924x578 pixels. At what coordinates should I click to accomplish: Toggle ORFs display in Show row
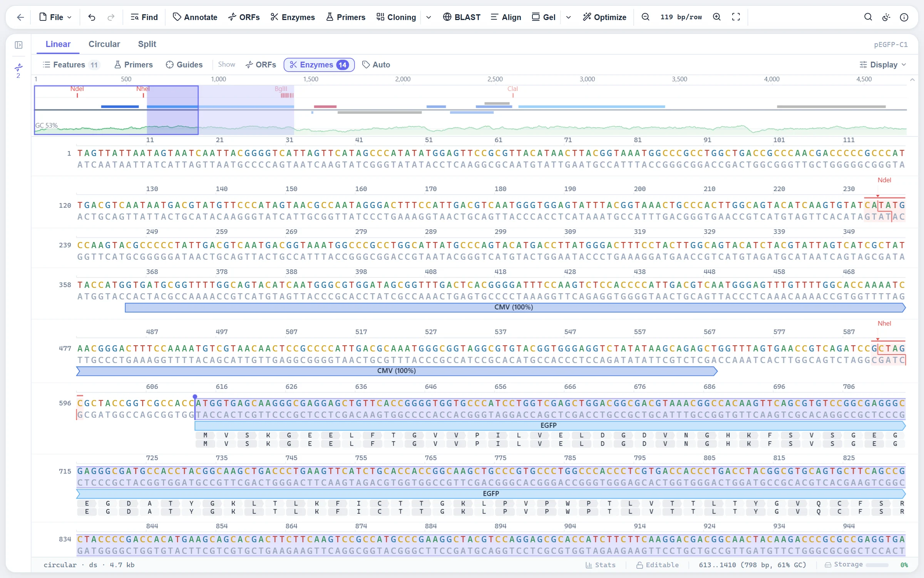click(x=261, y=65)
